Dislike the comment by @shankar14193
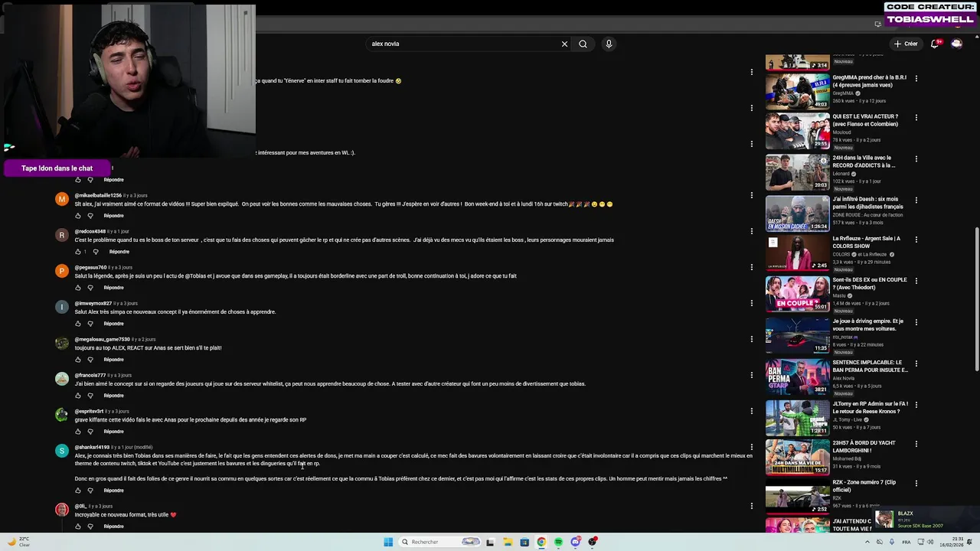Viewport: 980px width, 551px height. (90, 491)
